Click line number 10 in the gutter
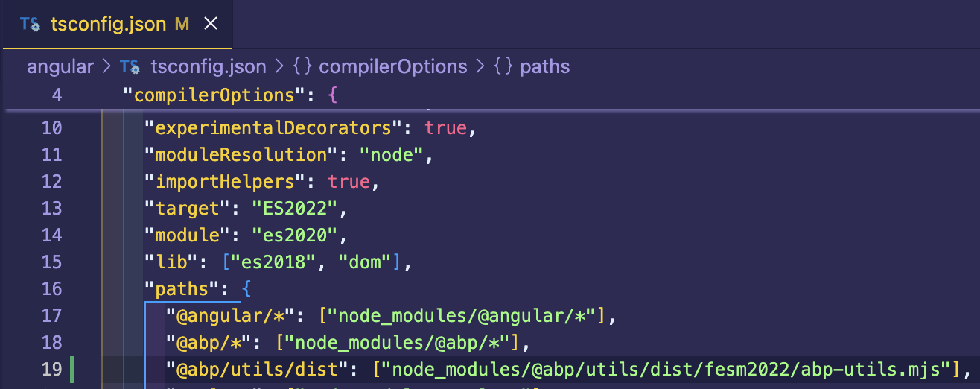Viewport: 980px width, 389px height. (51, 127)
